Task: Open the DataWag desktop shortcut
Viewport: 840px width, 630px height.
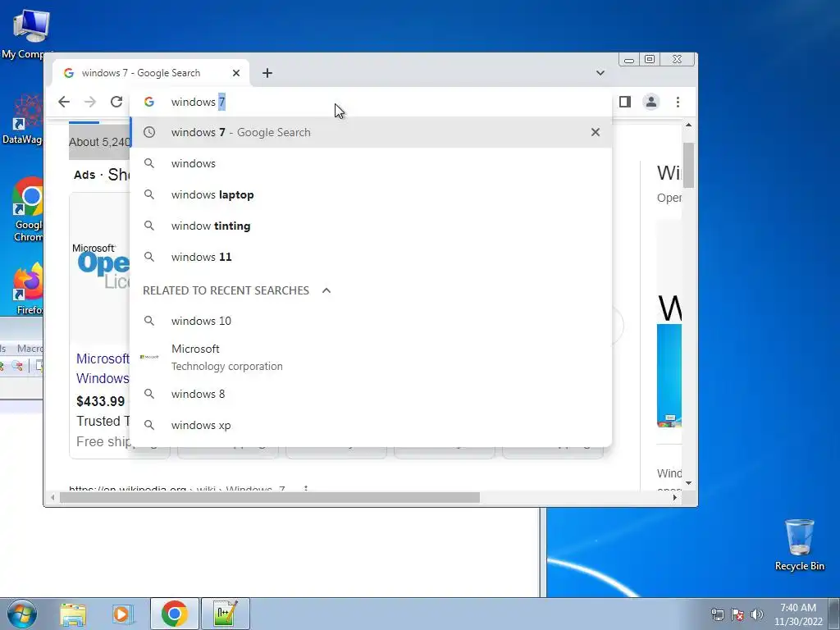Action: click(24, 119)
